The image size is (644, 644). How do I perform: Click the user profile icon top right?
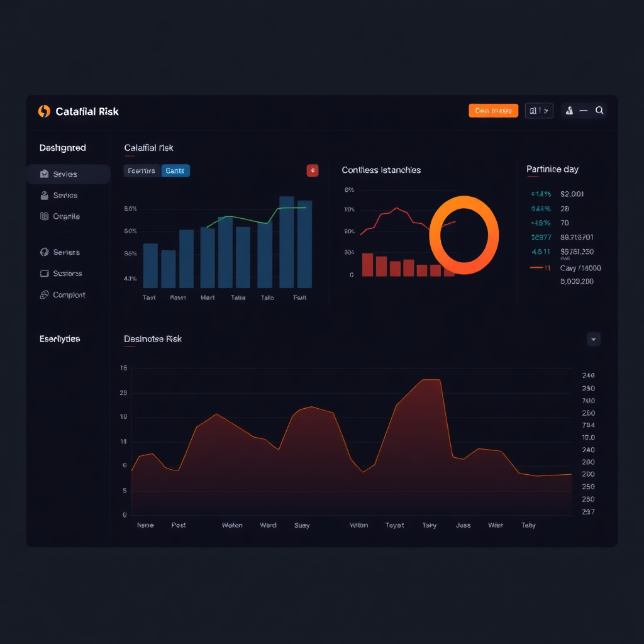pos(569,110)
